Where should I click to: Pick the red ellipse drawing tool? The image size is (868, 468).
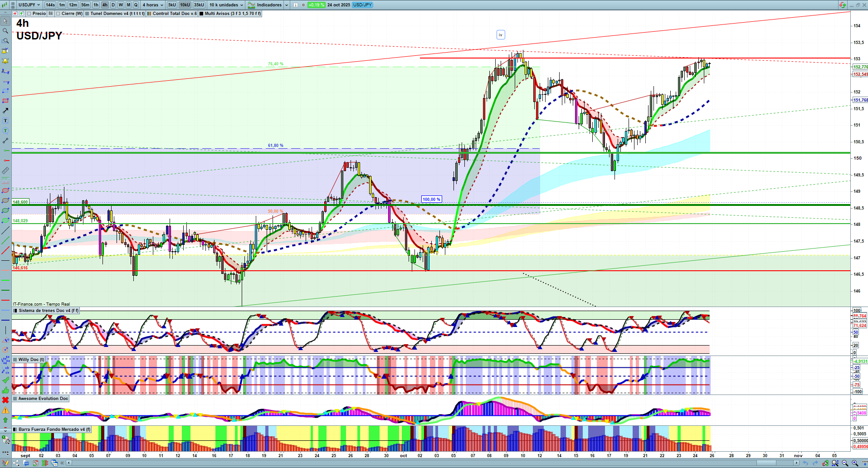pos(5,190)
